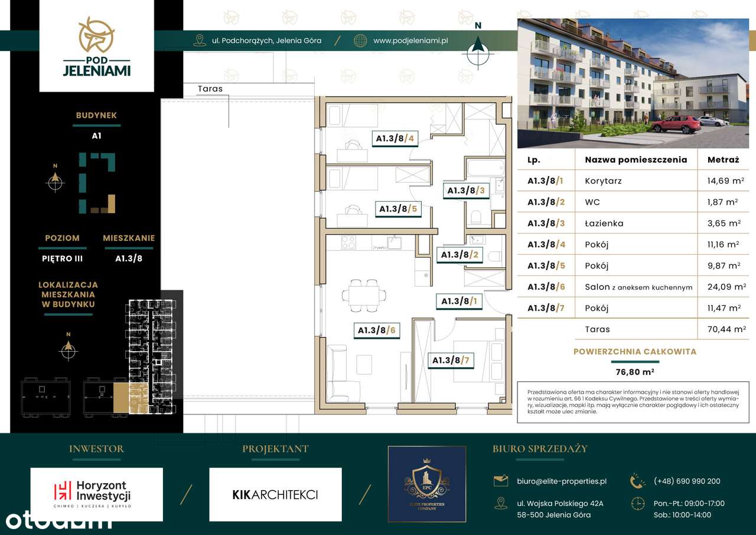Click the 3,65 m² value in the table
The width and height of the screenshot is (756, 535).
[724, 223]
